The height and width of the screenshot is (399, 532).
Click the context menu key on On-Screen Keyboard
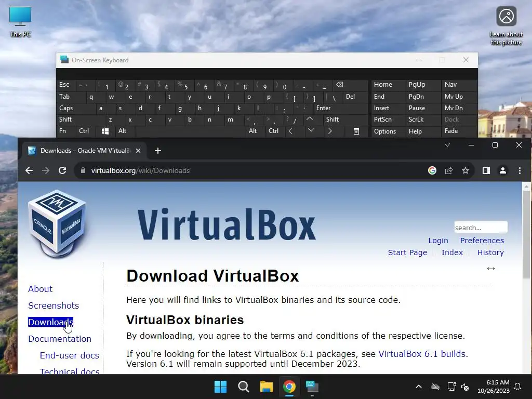pos(356,131)
